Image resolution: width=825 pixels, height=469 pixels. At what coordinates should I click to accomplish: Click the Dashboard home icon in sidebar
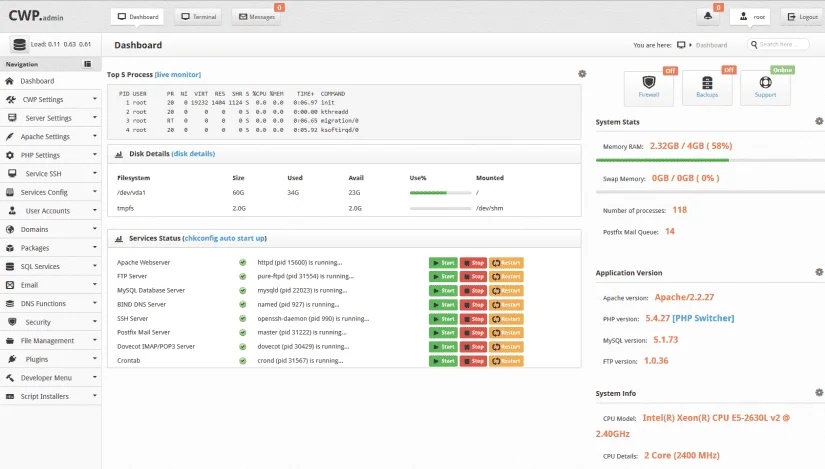pos(9,81)
